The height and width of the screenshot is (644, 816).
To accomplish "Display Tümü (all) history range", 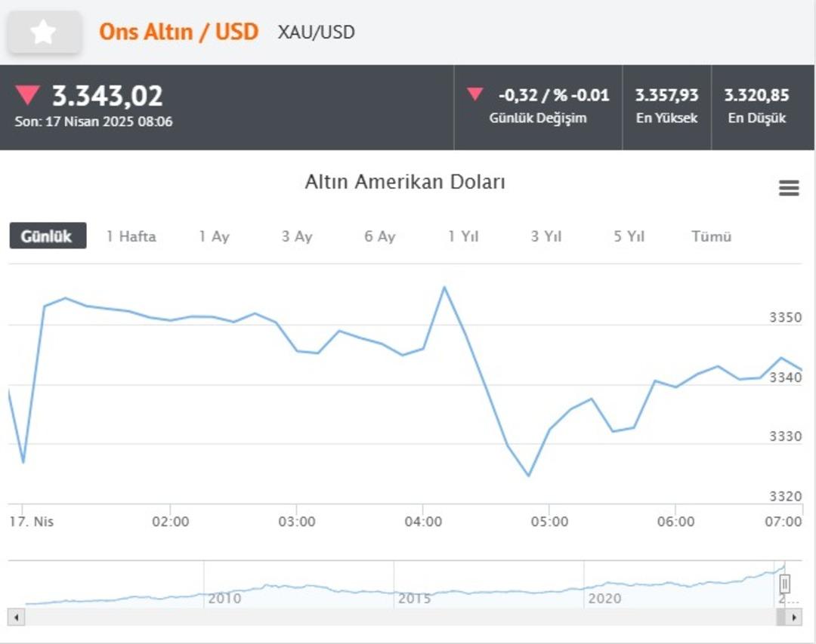I will pos(712,236).
